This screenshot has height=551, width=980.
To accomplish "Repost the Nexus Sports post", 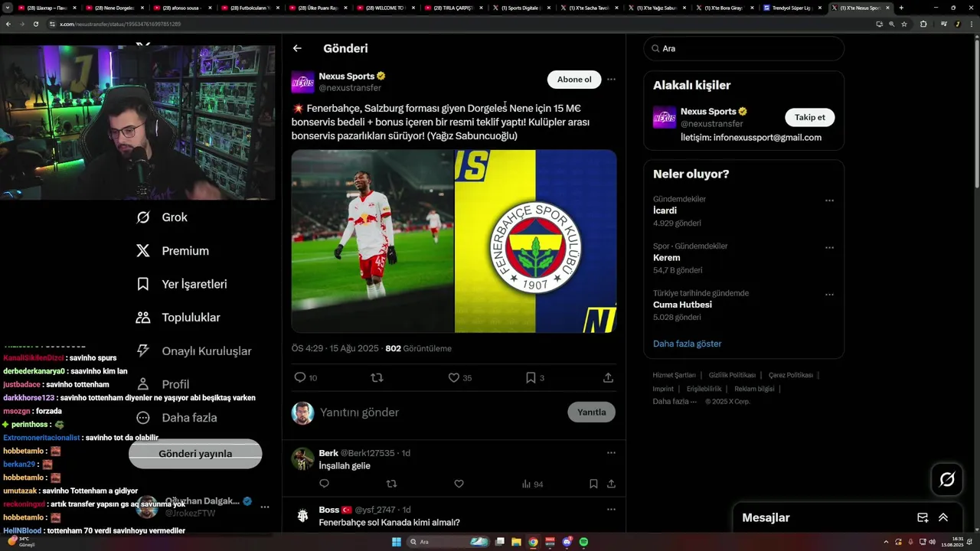I will [x=377, y=377].
